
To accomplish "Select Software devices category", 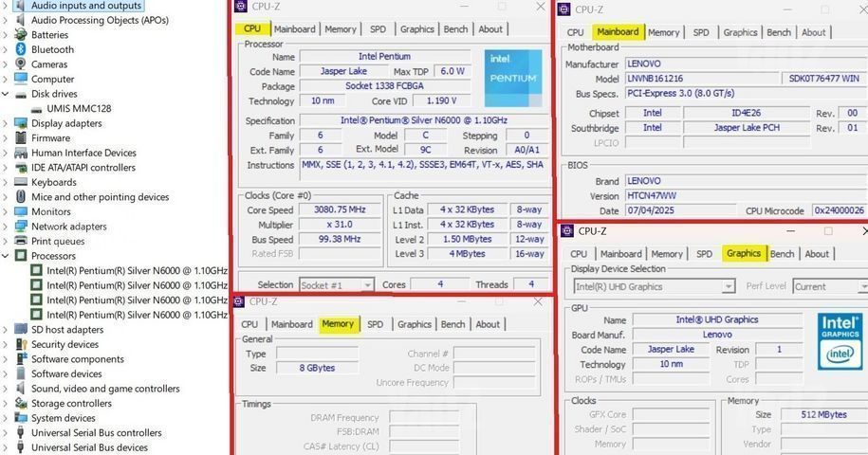I will pyautogui.click(x=66, y=373).
